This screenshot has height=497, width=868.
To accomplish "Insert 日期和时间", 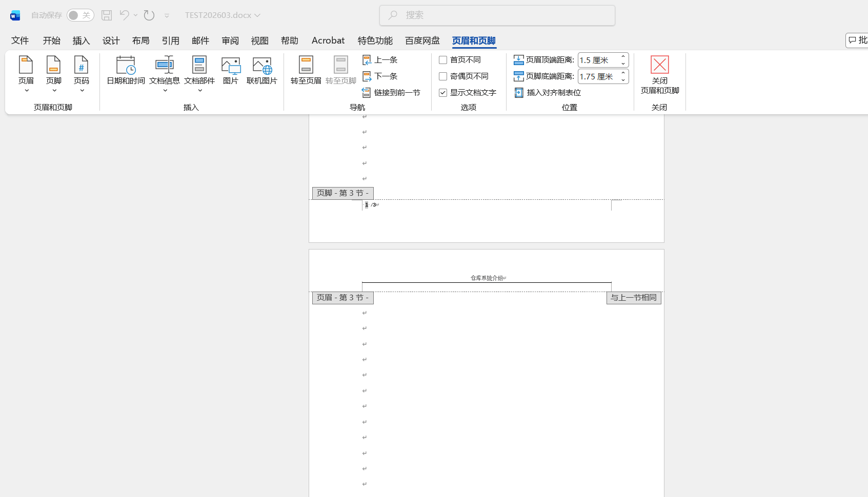I will 126,70.
